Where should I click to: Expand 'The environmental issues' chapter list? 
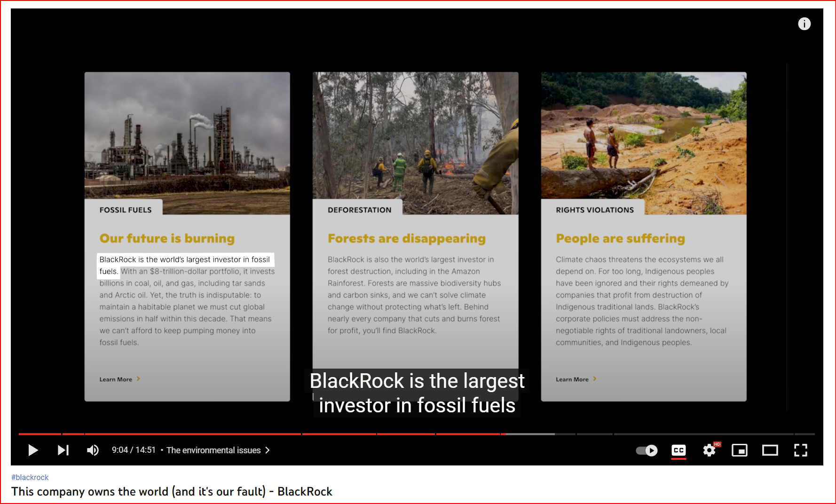coord(218,450)
